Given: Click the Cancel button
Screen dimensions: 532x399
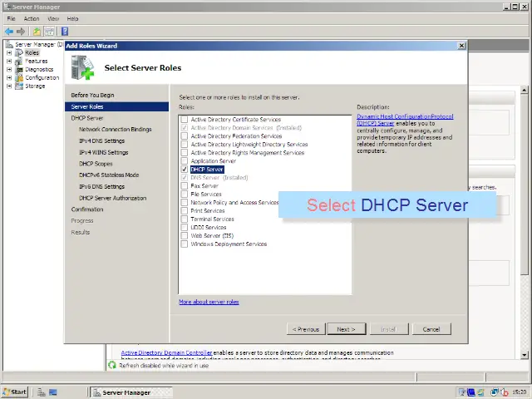Looking at the screenshot, I should pos(431,329).
